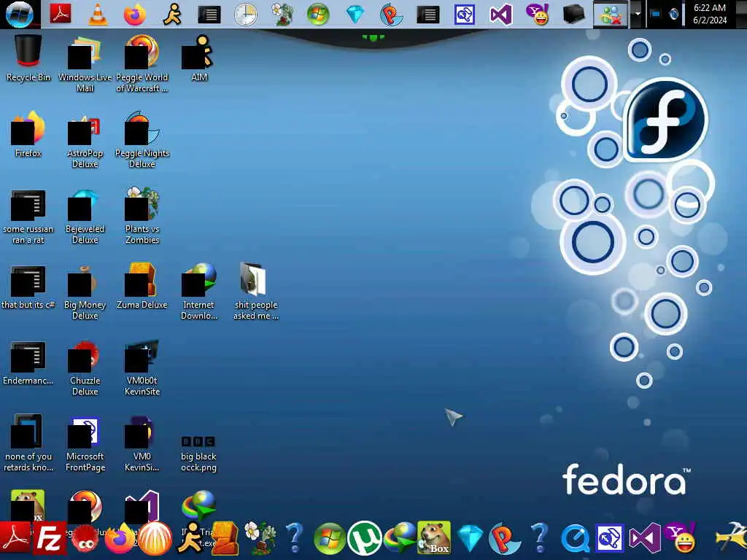Open Visual Studio in the bottom dock

click(x=645, y=539)
